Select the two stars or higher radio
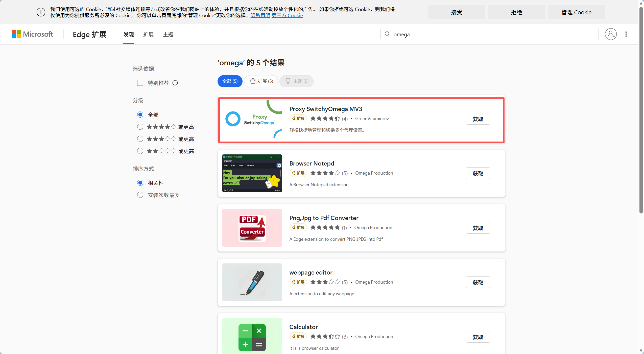 pyautogui.click(x=140, y=151)
